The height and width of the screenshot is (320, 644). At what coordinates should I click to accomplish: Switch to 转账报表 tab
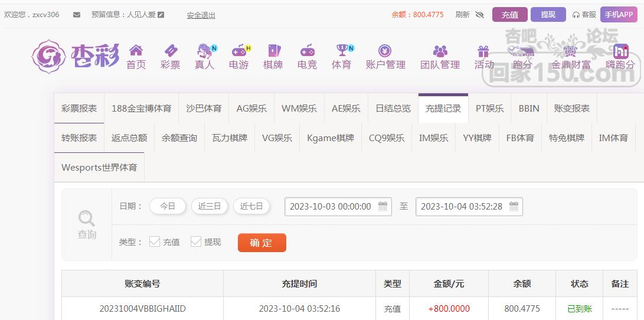pos(79,138)
